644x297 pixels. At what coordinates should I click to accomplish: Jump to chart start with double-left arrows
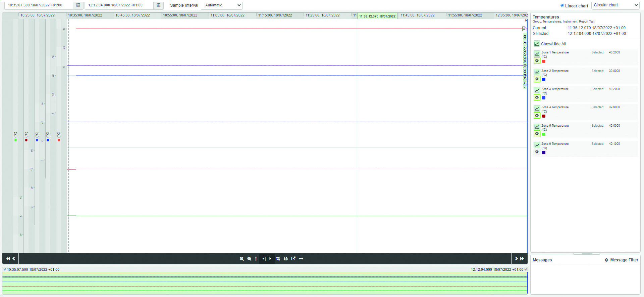click(x=8, y=259)
